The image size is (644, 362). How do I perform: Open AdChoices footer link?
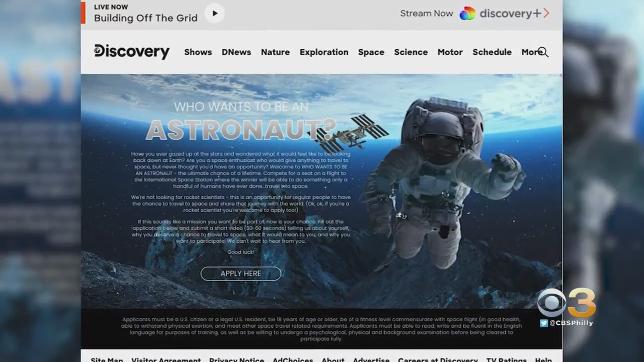[293, 360]
